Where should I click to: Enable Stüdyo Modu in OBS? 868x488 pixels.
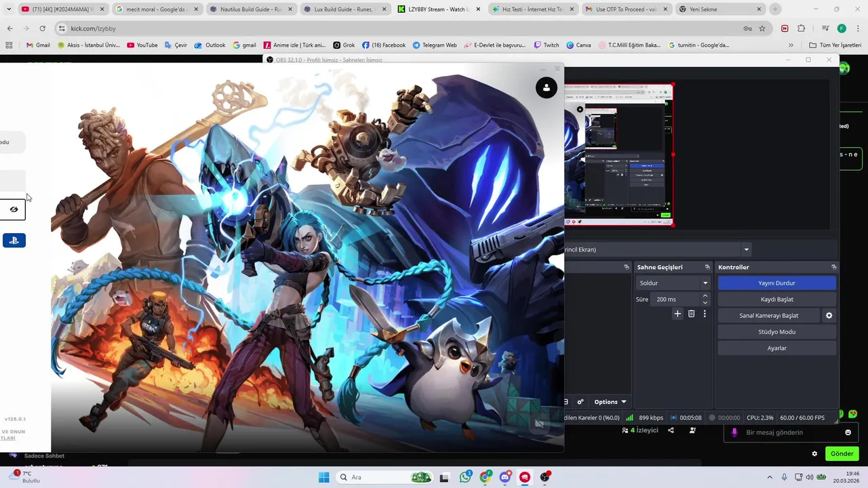click(x=776, y=331)
